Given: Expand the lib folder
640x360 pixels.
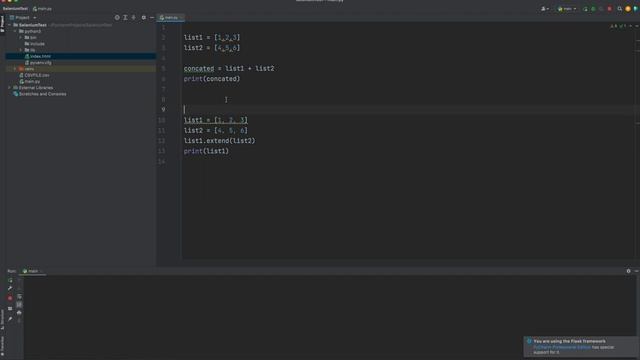Looking at the screenshot, I should click(21, 50).
